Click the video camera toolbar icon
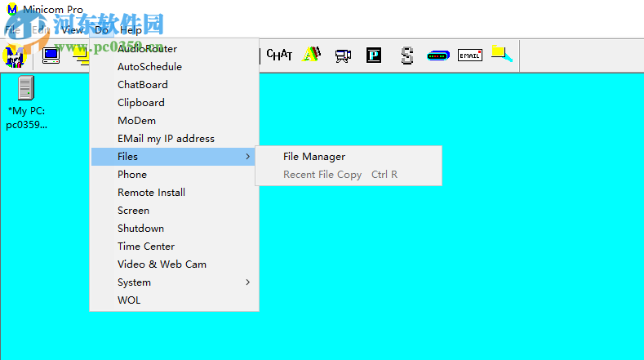Image resolution: width=644 pixels, height=360 pixels. (x=343, y=56)
